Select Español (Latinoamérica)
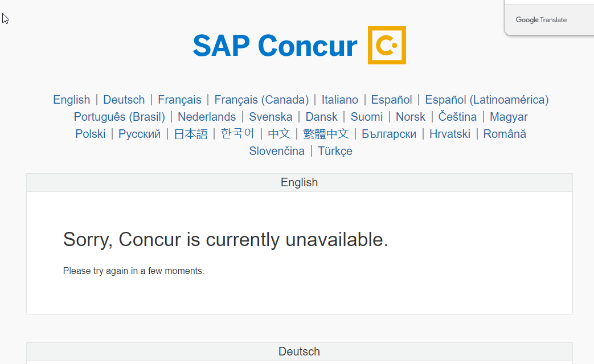 [x=486, y=99]
